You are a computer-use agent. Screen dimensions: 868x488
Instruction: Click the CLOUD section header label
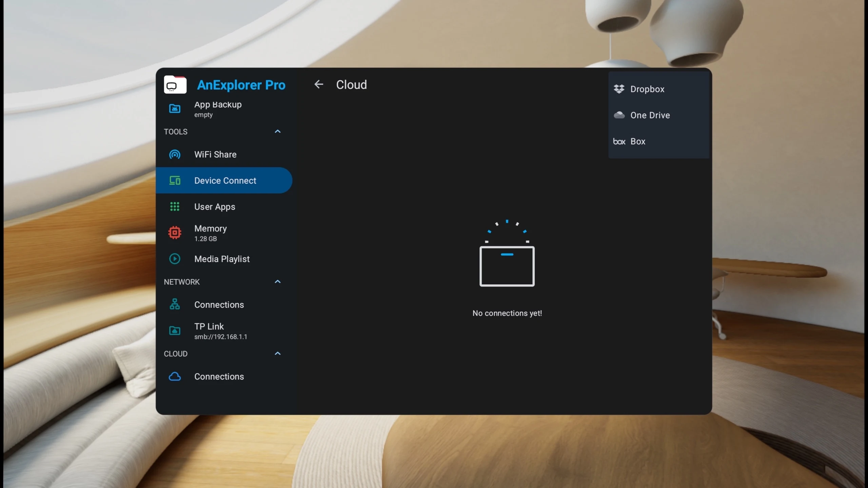(x=176, y=354)
